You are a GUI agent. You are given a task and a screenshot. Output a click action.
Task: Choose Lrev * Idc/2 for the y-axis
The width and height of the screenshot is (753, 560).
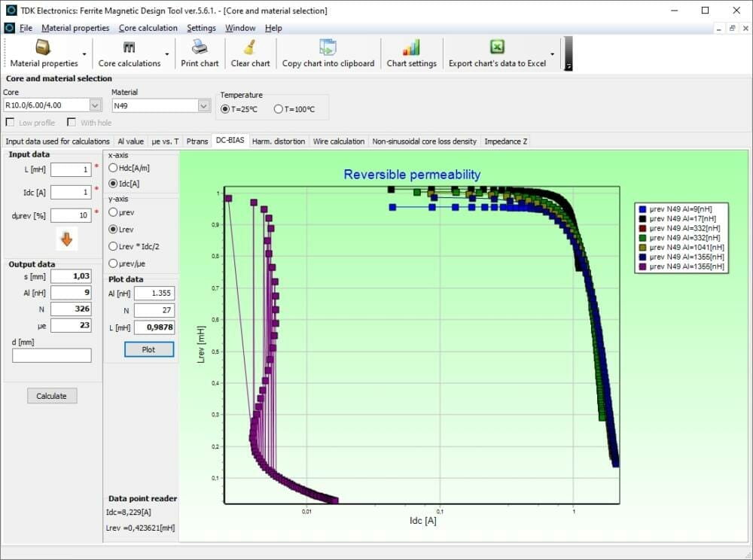(x=114, y=246)
